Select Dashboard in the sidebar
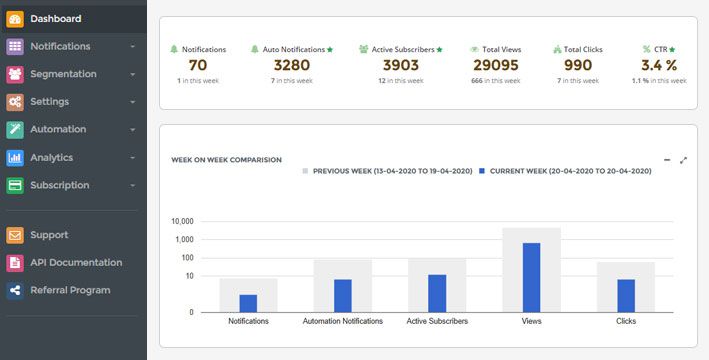 73,19
